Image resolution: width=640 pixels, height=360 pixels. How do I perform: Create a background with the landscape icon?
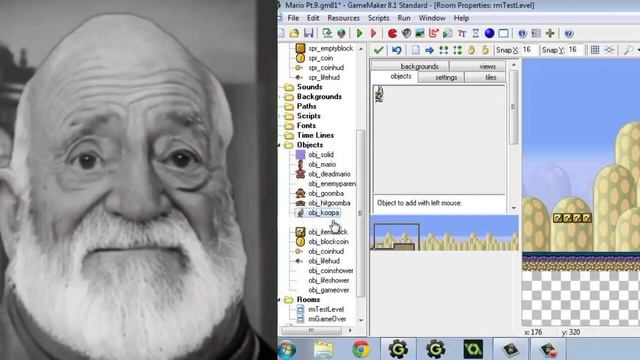tap(420, 33)
